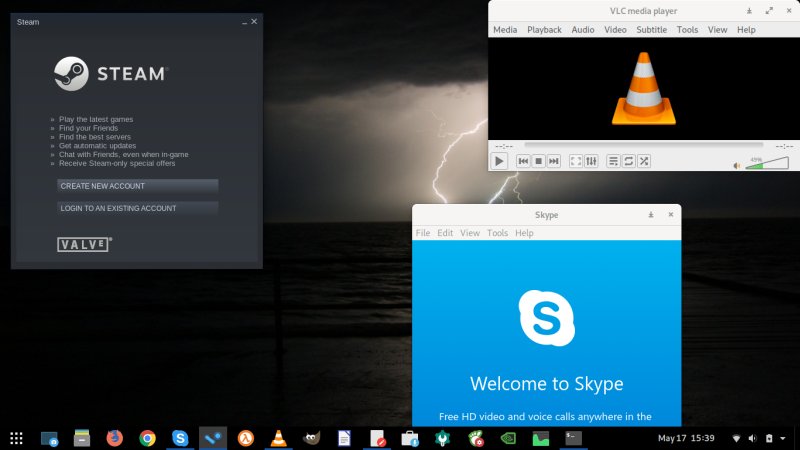Open system power menu dropdown arrow

click(x=784, y=438)
